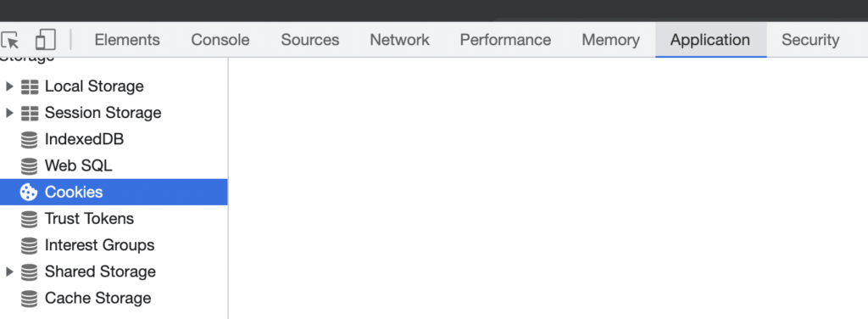
Task: Open the Sources tab
Action: click(x=310, y=40)
